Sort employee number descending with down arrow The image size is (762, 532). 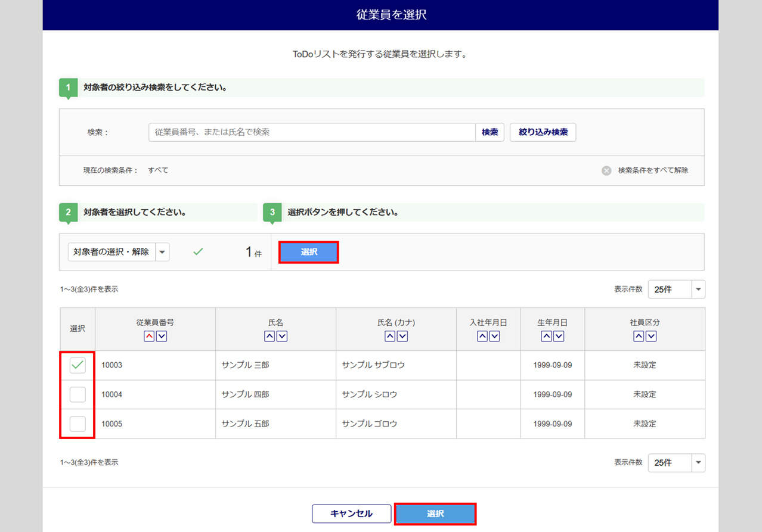pyautogui.click(x=162, y=336)
